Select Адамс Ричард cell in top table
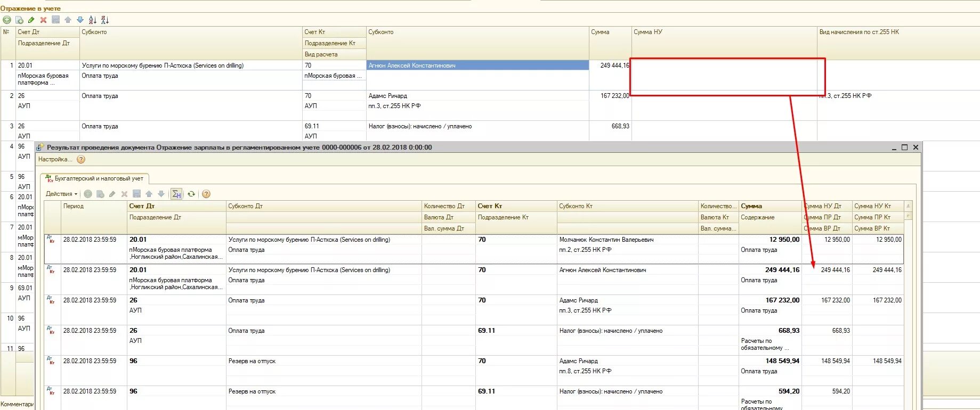The height and width of the screenshot is (410, 980). click(x=477, y=96)
